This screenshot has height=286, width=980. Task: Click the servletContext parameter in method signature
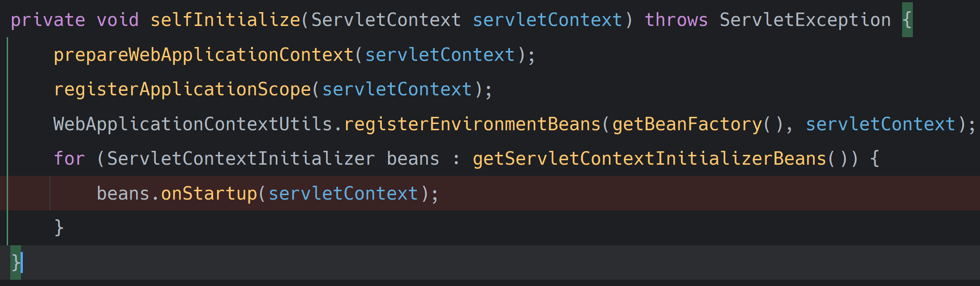coord(548,20)
